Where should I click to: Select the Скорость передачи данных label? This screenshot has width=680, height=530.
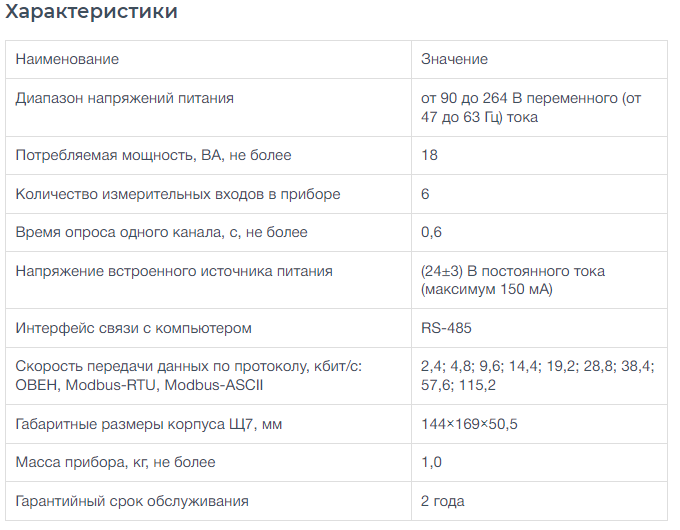click(x=189, y=376)
